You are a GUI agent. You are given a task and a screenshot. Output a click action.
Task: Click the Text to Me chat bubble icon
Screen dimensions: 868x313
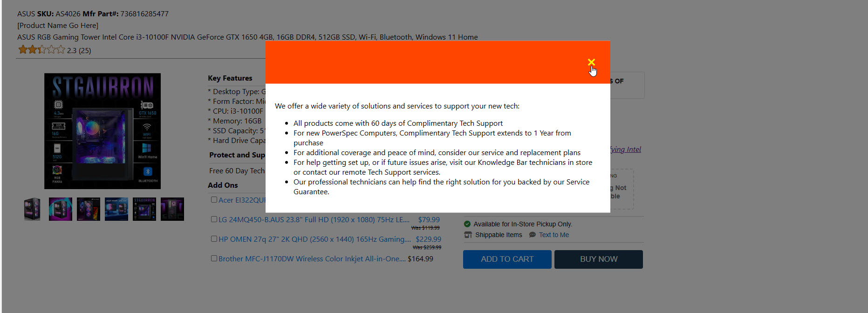[x=532, y=235]
